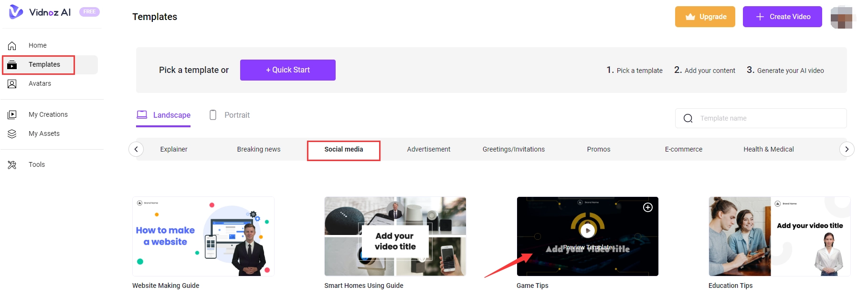Open My Assets from sidebar
This screenshot has width=868, height=296.
click(x=44, y=133)
